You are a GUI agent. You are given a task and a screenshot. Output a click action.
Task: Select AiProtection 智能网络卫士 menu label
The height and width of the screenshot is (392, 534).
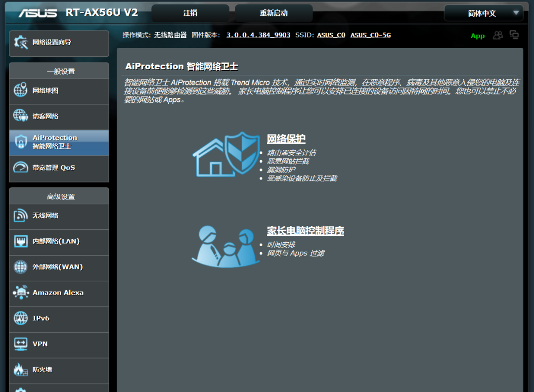pyautogui.click(x=55, y=142)
